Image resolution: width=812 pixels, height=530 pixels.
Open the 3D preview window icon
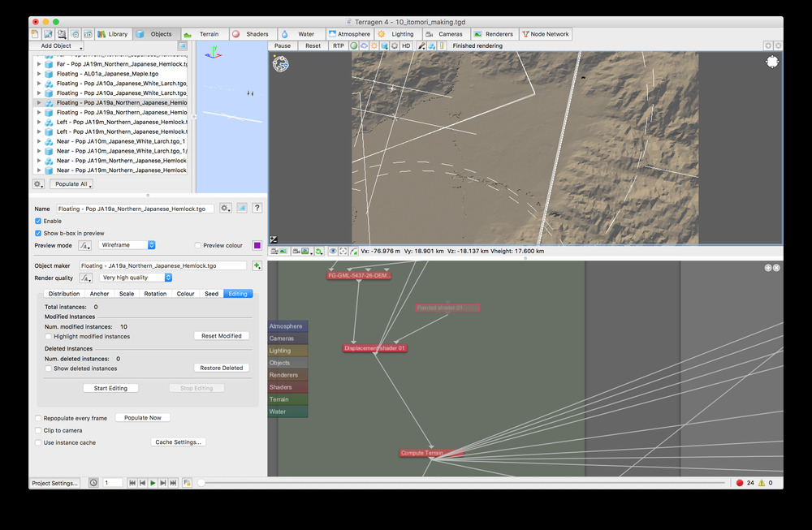coord(88,34)
